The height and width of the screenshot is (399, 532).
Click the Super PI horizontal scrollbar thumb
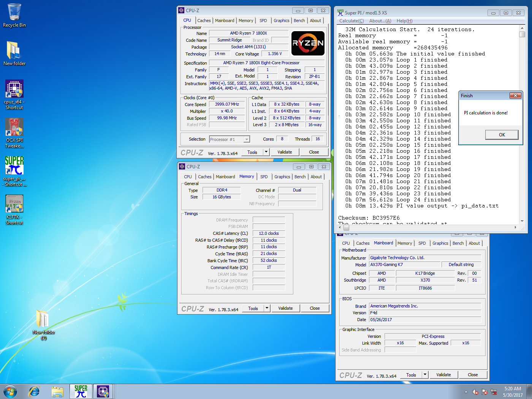point(346,228)
